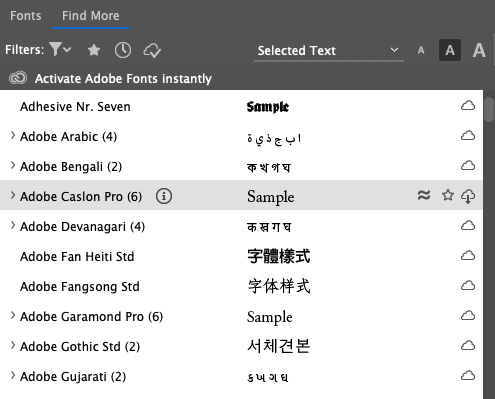Click Adhesive Nr. Seven blackletter Sample preview
Screen dimensions: 495x399
268,107
